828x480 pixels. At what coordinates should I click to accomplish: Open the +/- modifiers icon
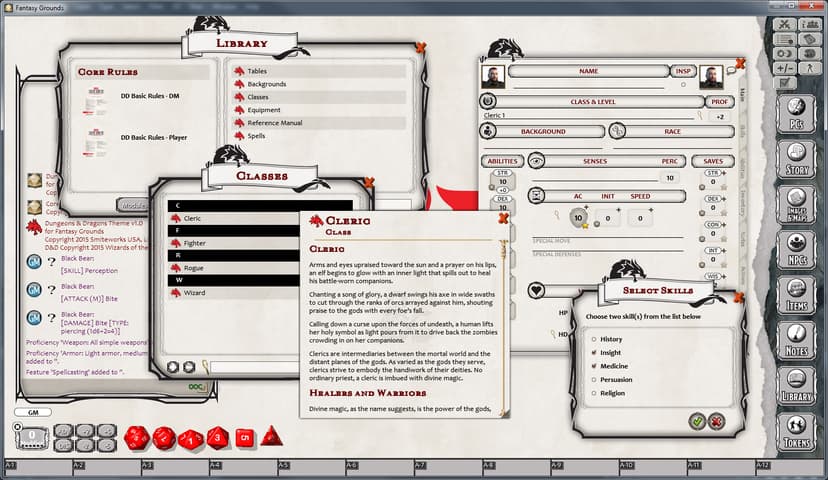coord(785,68)
